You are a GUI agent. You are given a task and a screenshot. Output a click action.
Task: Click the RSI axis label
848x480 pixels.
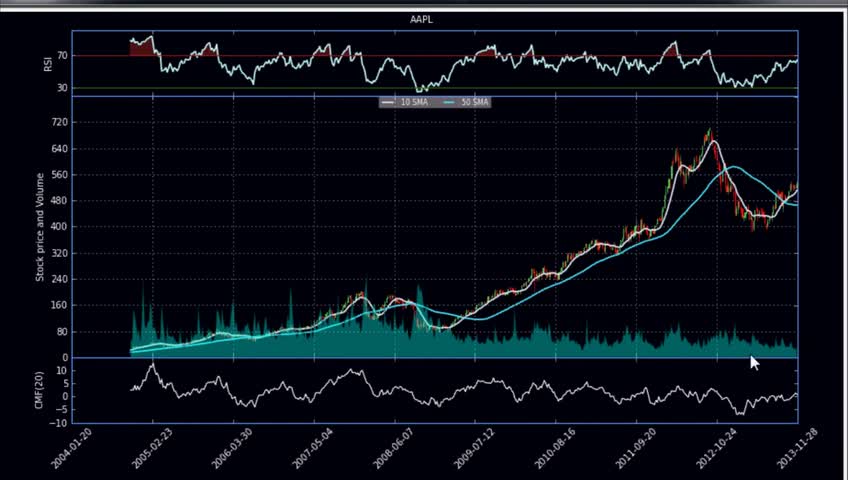tap(47, 64)
